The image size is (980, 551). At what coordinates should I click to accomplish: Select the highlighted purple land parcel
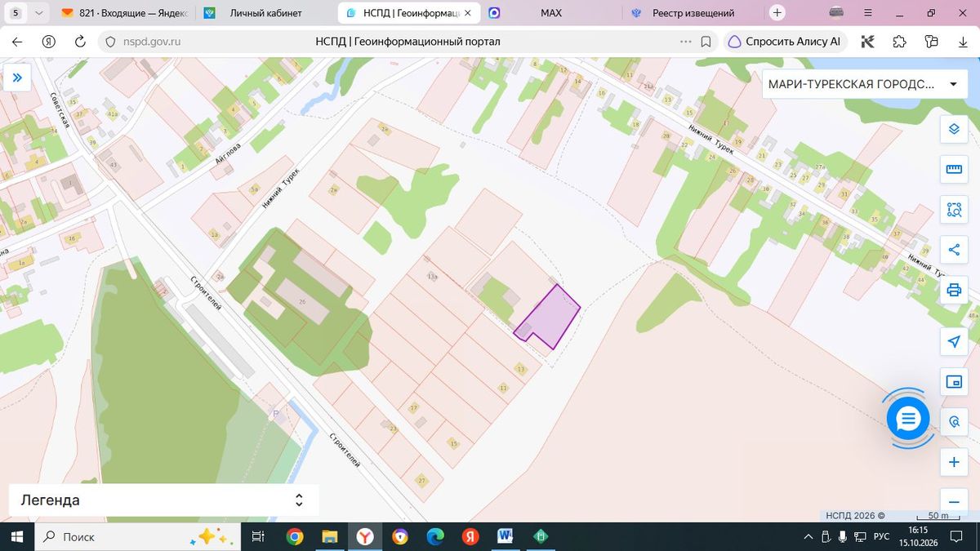tap(549, 316)
